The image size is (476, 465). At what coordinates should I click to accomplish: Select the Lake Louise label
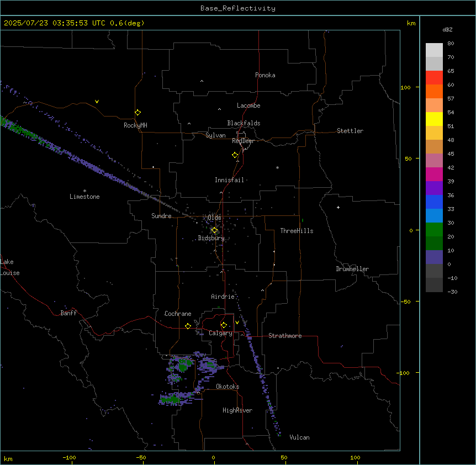pyautogui.click(x=10, y=267)
